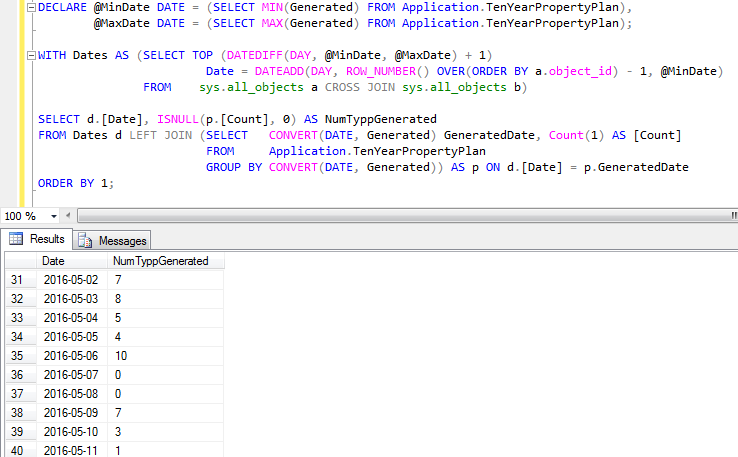Select row header 37

click(21, 393)
